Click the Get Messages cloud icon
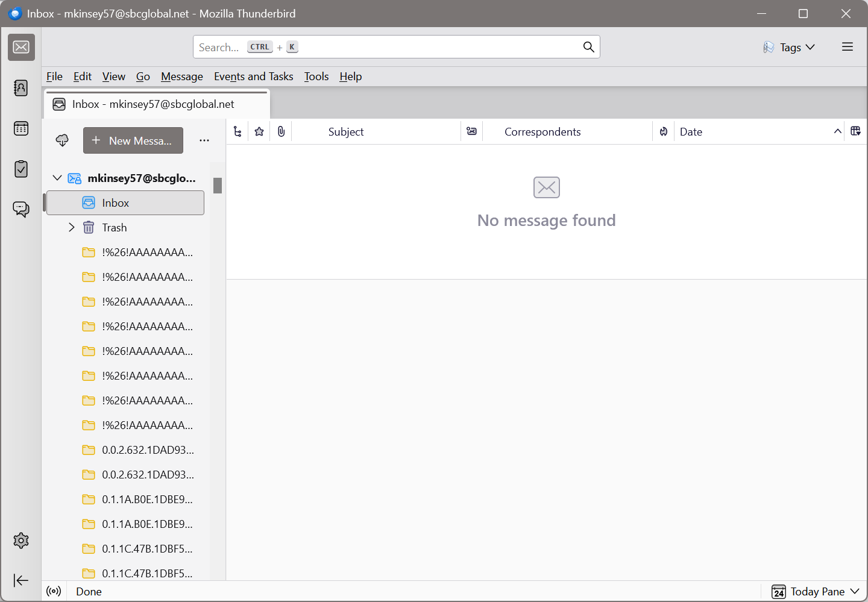 [62, 140]
